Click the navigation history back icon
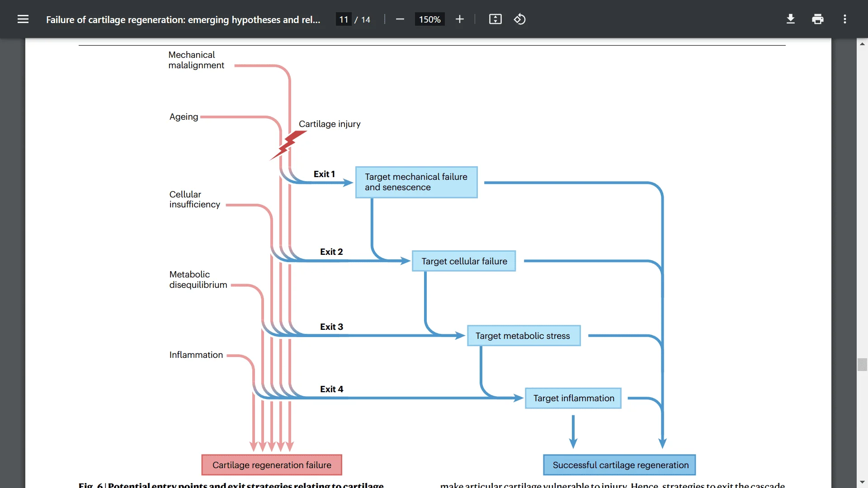This screenshot has height=488, width=868. tap(519, 19)
